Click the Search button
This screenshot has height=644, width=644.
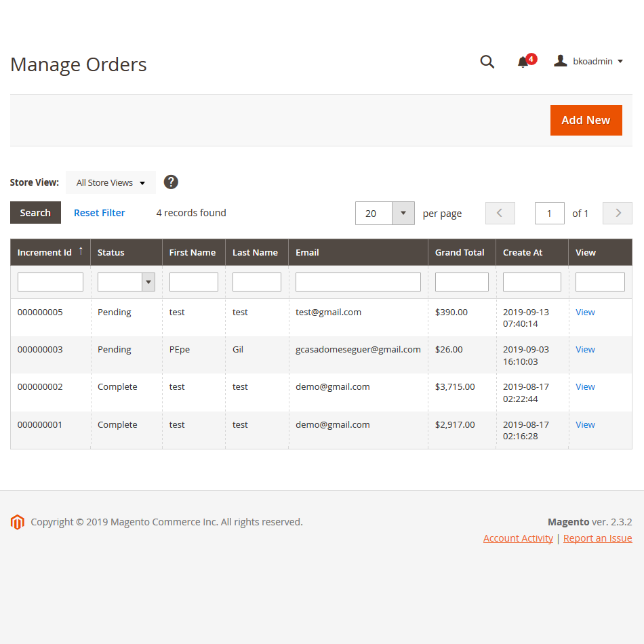[x=35, y=213]
